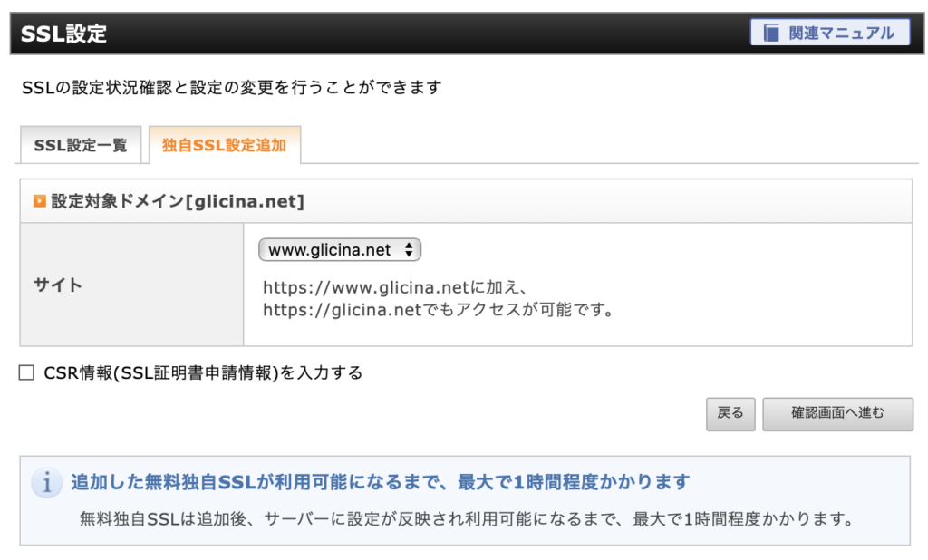Click the SSLの設定状況確認 description sentence

click(x=232, y=88)
